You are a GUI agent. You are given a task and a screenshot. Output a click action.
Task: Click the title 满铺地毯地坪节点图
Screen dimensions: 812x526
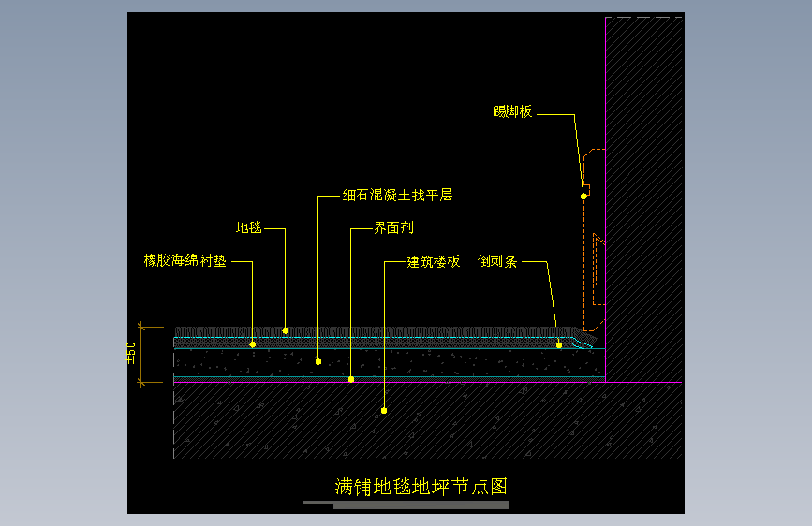tap(421, 487)
